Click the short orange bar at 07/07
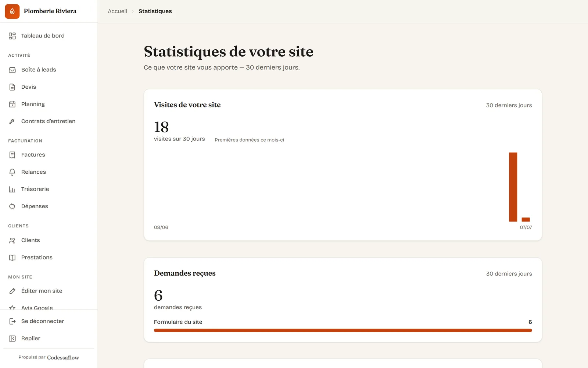The height and width of the screenshot is (368, 588). [526, 220]
